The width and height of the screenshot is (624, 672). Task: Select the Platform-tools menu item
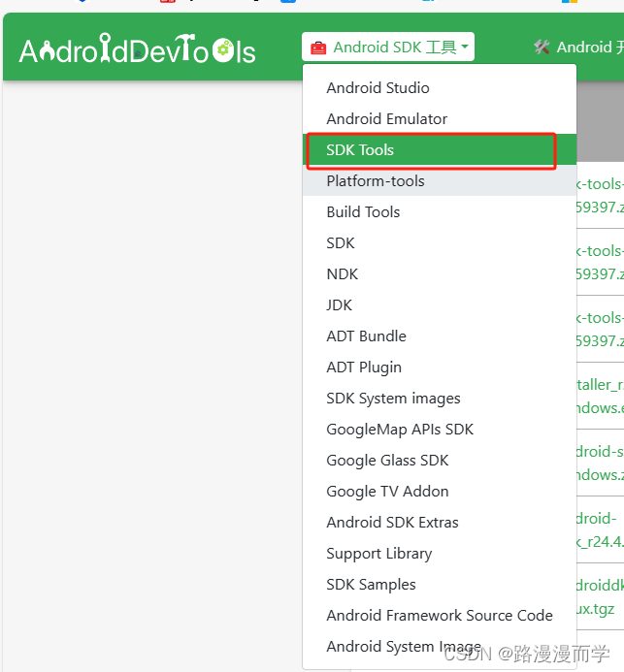pyautogui.click(x=440, y=181)
